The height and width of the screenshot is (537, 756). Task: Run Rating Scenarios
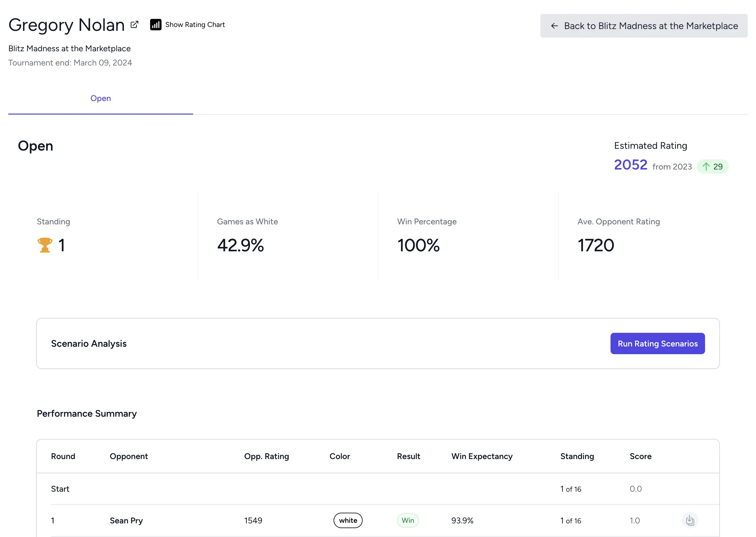coord(657,343)
